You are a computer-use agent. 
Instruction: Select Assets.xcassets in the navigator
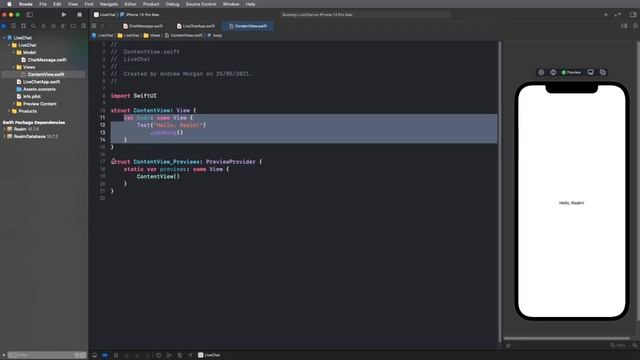pos(36,89)
